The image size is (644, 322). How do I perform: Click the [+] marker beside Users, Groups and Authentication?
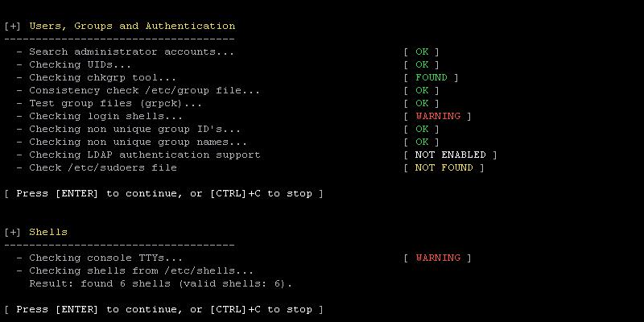pyautogui.click(x=13, y=26)
